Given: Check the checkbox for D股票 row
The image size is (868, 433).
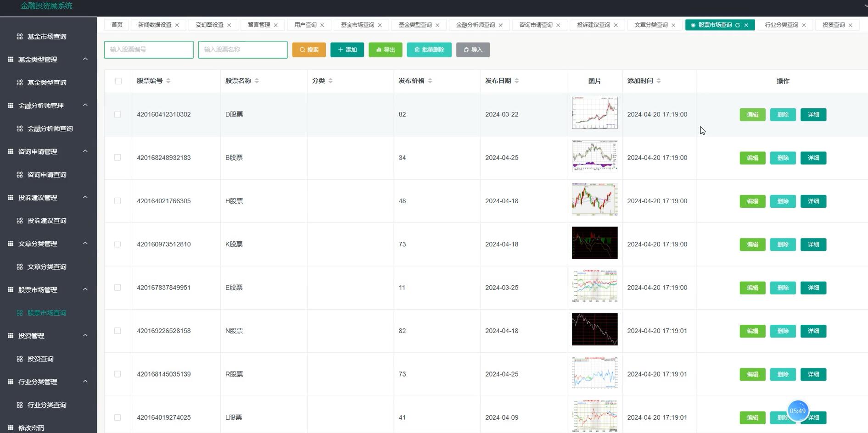Looking at the screenshot, I should pyautogui.click(x=118, y=114).
